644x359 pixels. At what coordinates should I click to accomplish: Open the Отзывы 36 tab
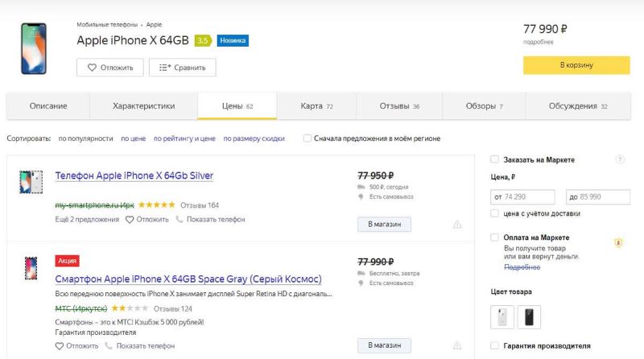399,106
